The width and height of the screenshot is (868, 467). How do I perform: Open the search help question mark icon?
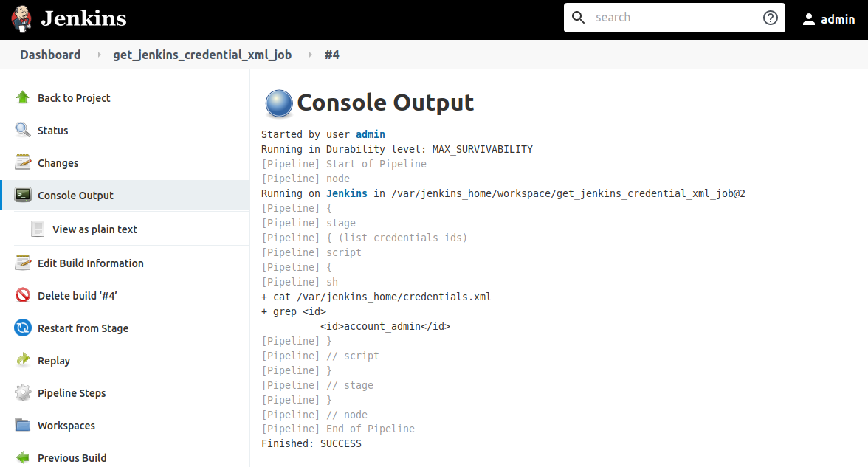pos(770,17)
